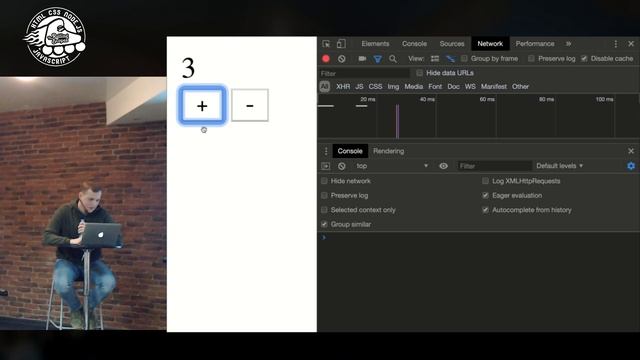Switch to the Rendering drawer tab
This screenshot has height=360, width=640.
(389, 151)
